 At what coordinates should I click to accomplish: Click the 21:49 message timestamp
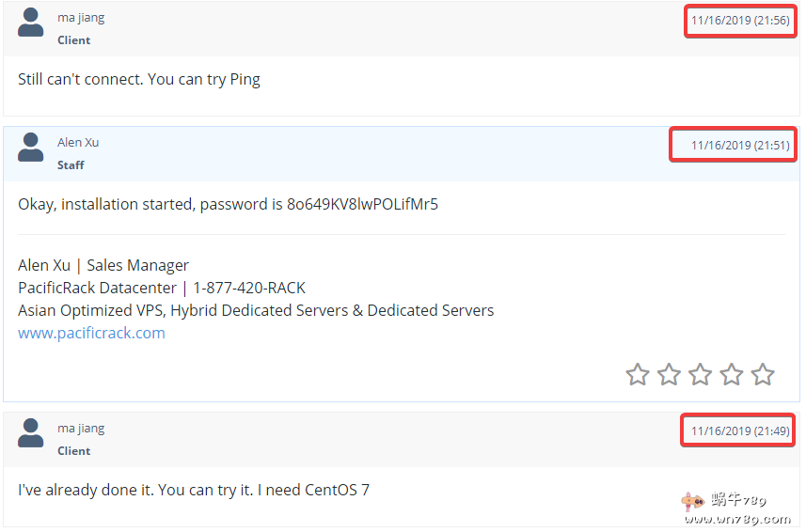pyautogui.click(x=739, y=430)
